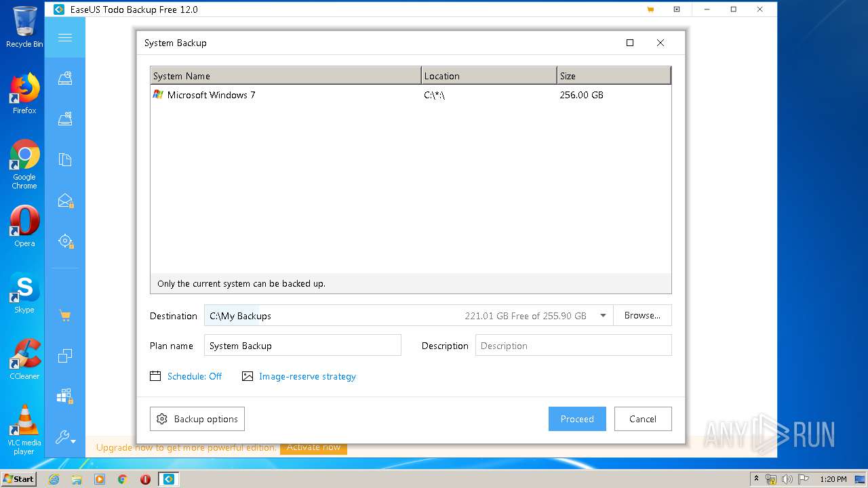Open VLC media player desktop shortcut

point(24,430)
